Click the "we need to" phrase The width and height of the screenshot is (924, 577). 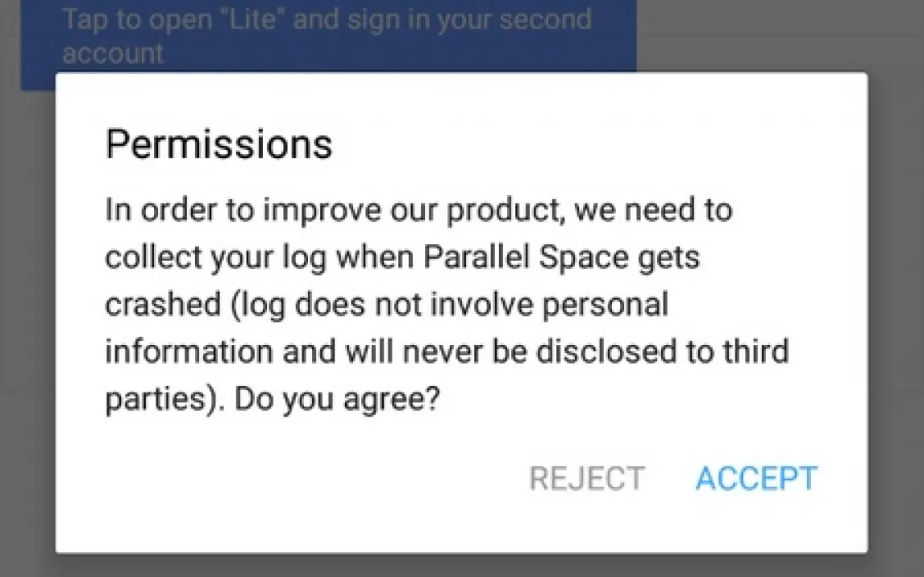[x=654, y=210]
